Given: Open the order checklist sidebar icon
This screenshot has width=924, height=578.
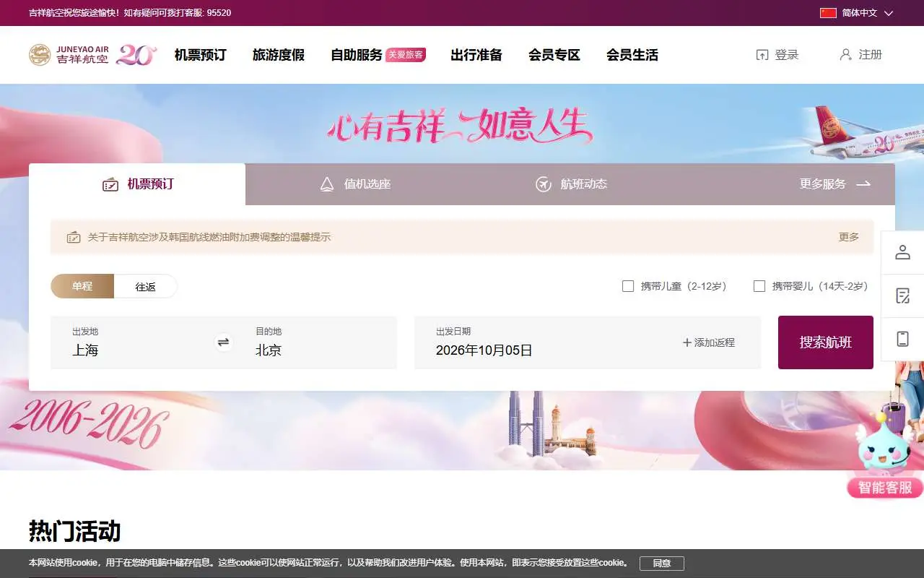Looking at the screenshot, I should 902,296.
